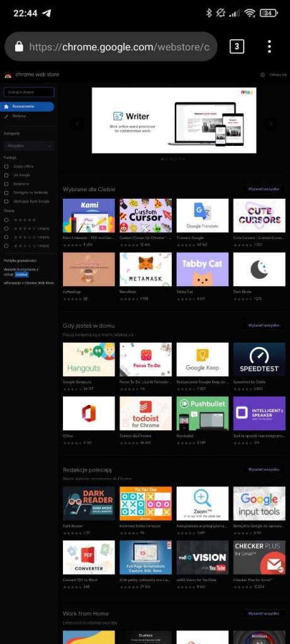Open the Google Keep extension tile

pos(203,359)
